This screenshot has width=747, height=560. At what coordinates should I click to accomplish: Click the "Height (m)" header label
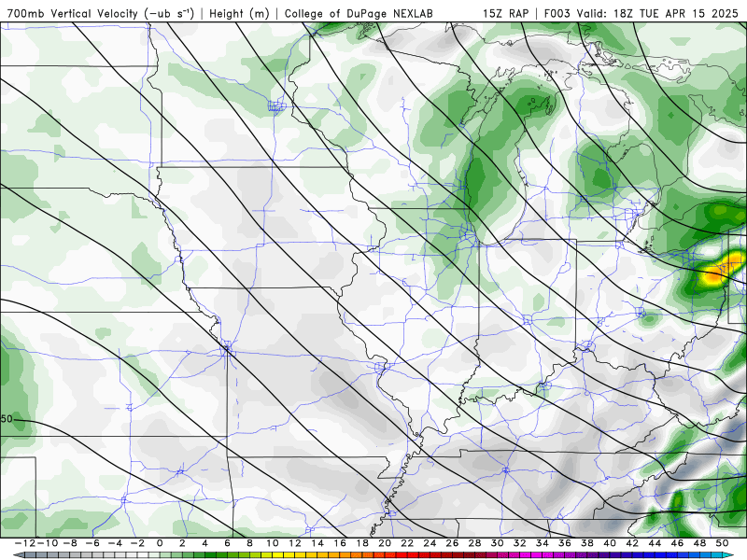tap(240, 13)
